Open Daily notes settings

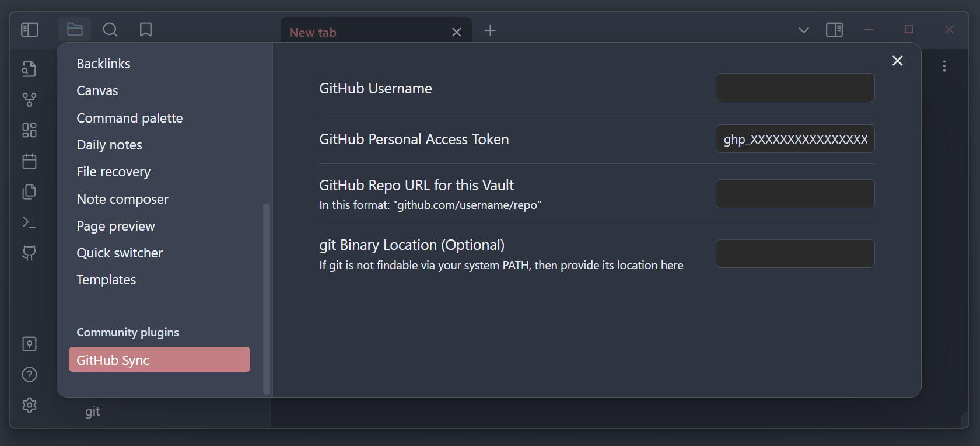(109, 145)
